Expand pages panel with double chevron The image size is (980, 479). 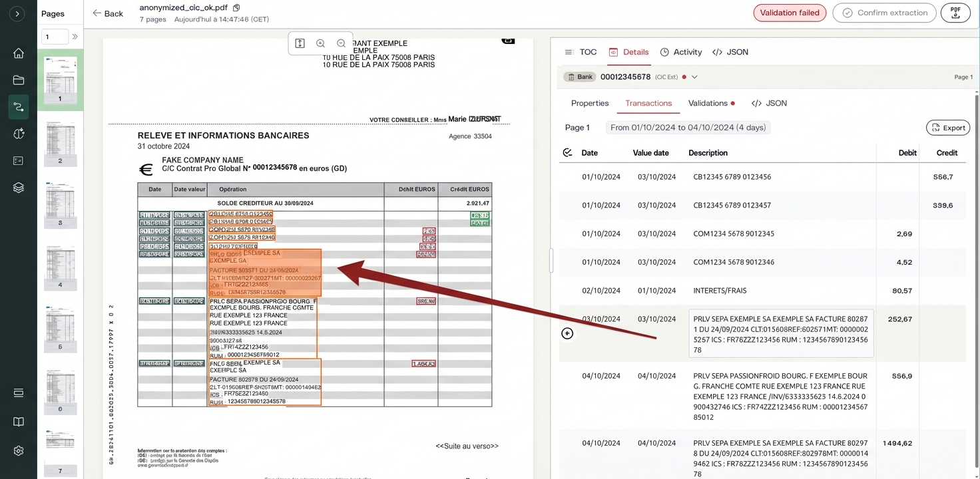click(75, 37)
